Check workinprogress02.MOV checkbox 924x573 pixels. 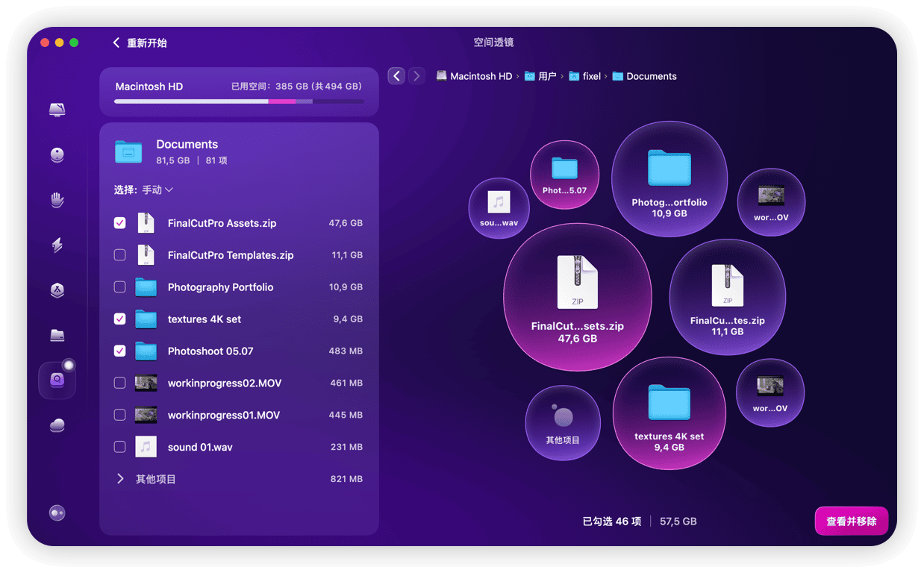coord(119,383)
